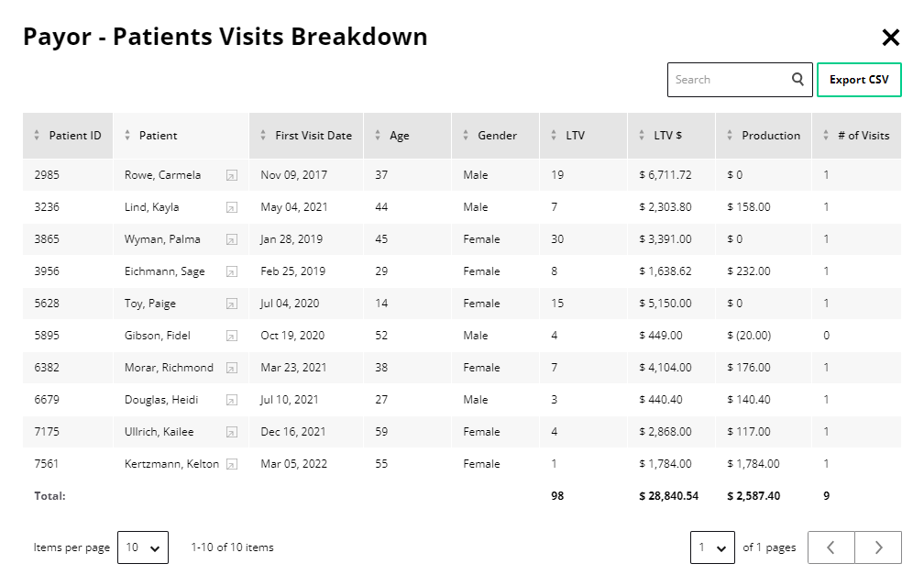Open the page number selector dropdown
This screenshot has height=586, width=924.
point(713,547)
